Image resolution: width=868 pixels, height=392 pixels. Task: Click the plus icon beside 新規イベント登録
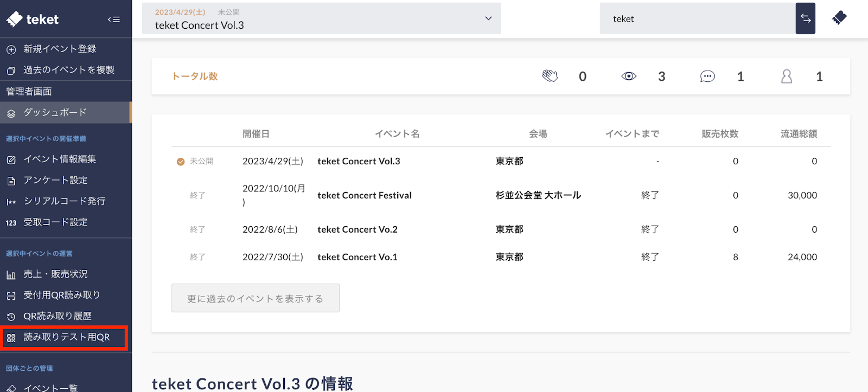pos(11,50)
